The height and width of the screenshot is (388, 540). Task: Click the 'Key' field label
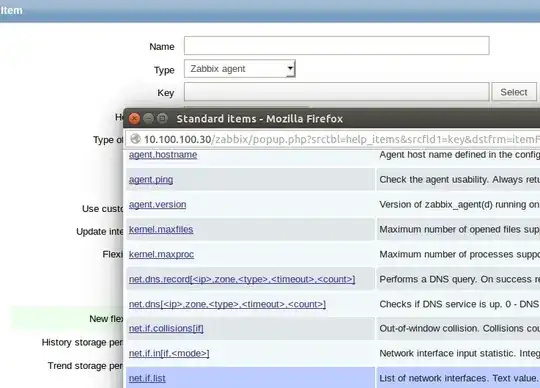(166, 93)
